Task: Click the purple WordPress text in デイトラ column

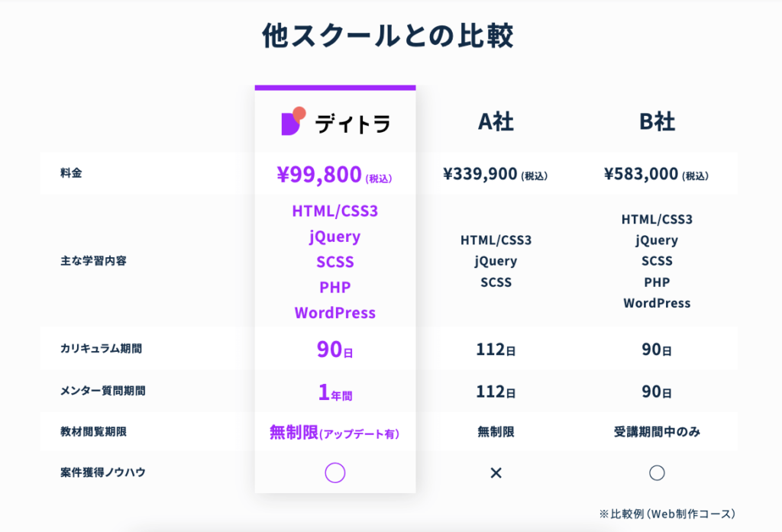Action: (335, 313)
